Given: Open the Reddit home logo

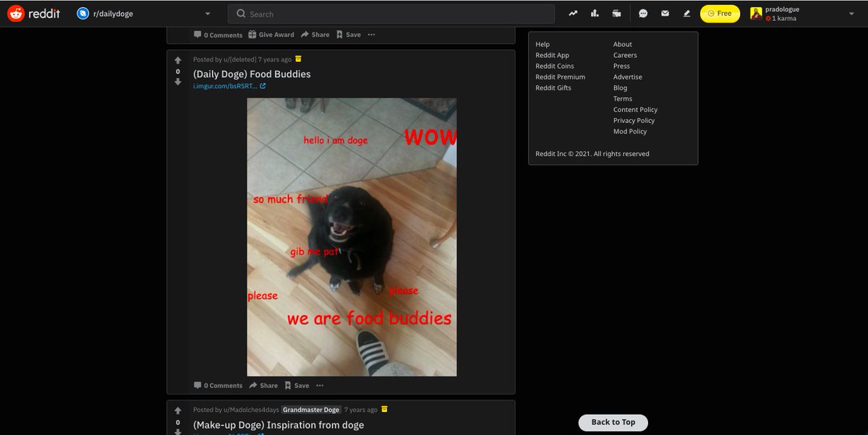Looking at the screenshot, I should tap(34, 14).
